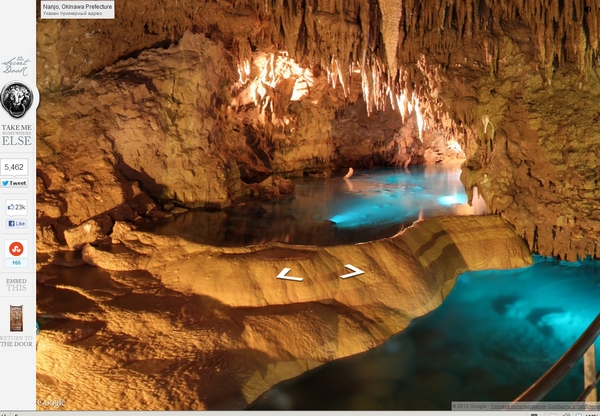
Task: Click the lion door knocker logo
Action: [x=16, y=99]
